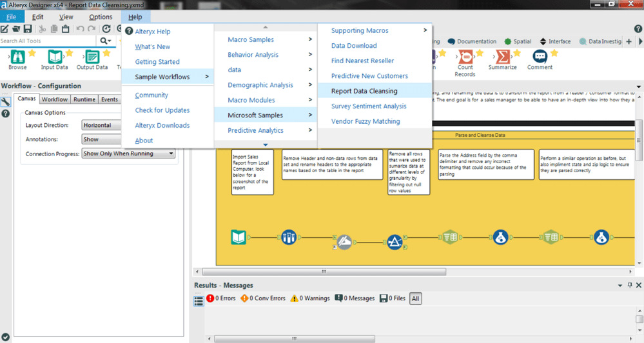Click the New Workflow pencil icon
This screenshot has width=644, height=343.
point(4,29)
